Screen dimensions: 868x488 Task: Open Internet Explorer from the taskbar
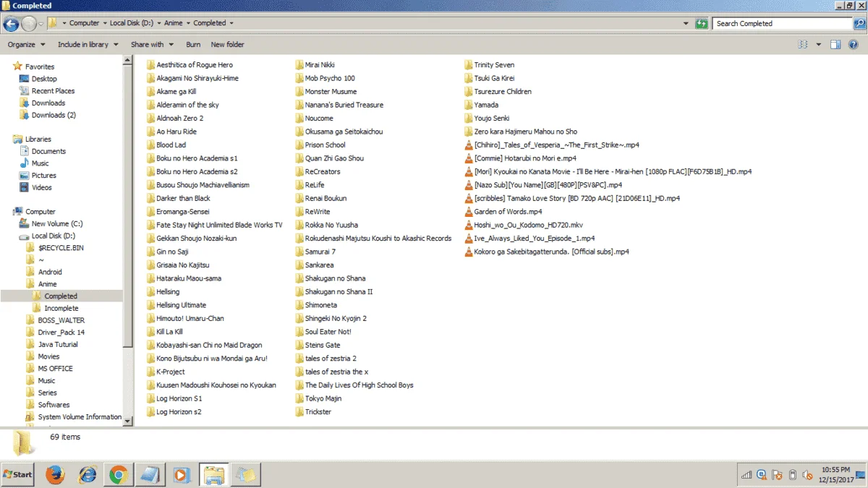(88, 475)
